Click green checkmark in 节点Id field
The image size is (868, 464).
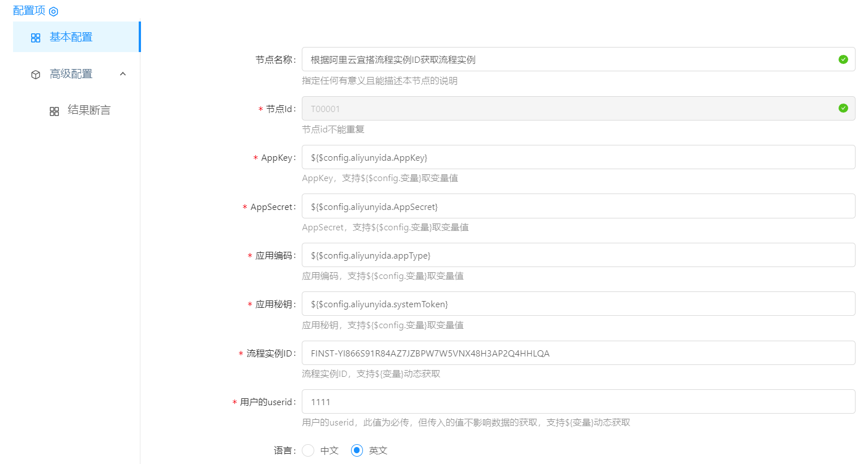pyautogui.click(x=843, y=108)
